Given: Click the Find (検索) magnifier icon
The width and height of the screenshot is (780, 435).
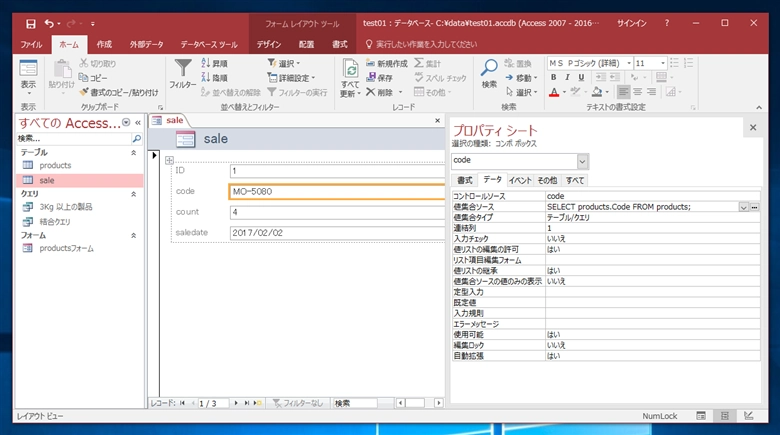Looking at the screenshot, I should 489,68.
